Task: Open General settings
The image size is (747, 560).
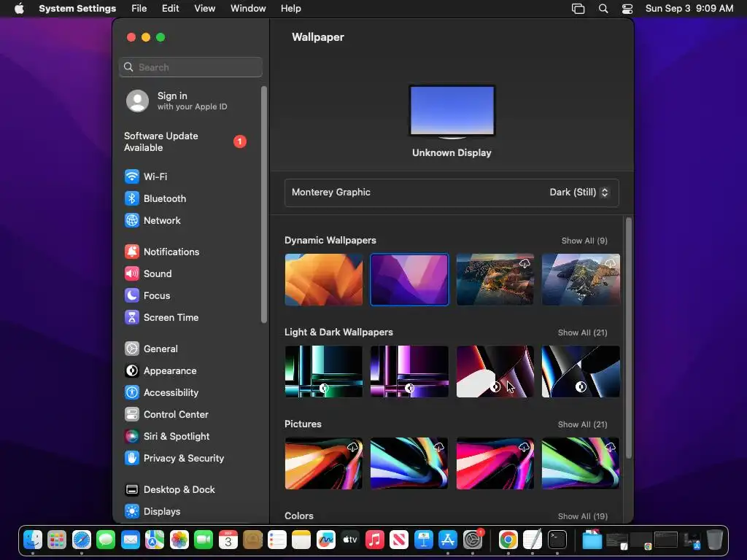Action: point(150,349)
